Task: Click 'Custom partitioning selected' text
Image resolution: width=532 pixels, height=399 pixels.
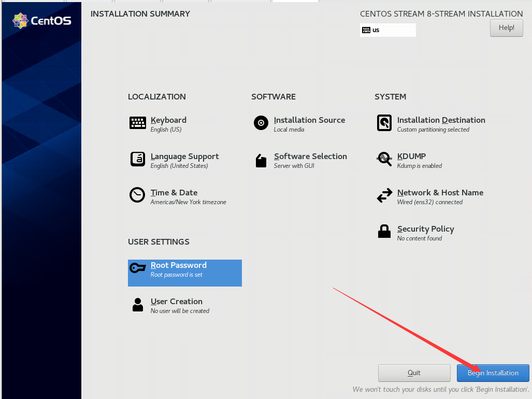Action: click(x=433, y=130)
